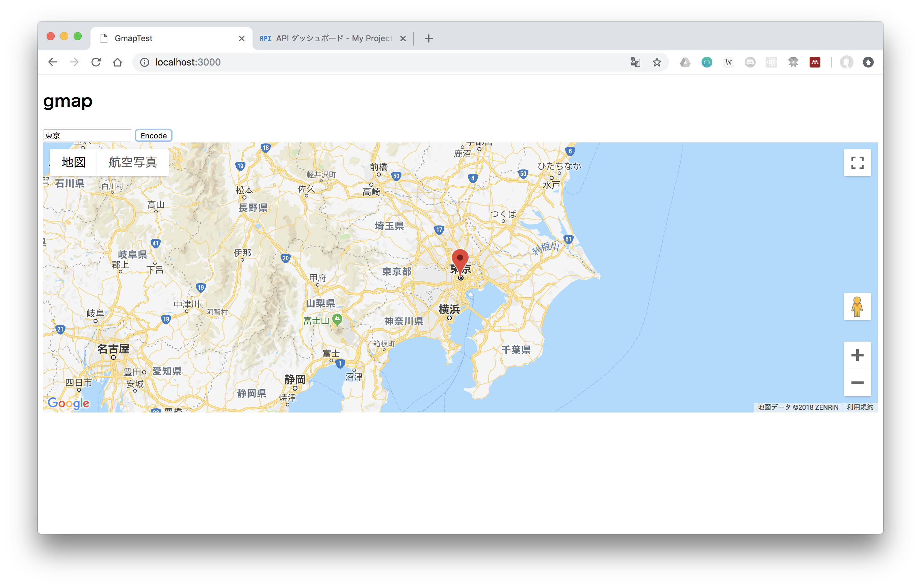Click the 甲府 city label
Screen dimensions: 921x588
pyautogui.click(x=317, y=278)
